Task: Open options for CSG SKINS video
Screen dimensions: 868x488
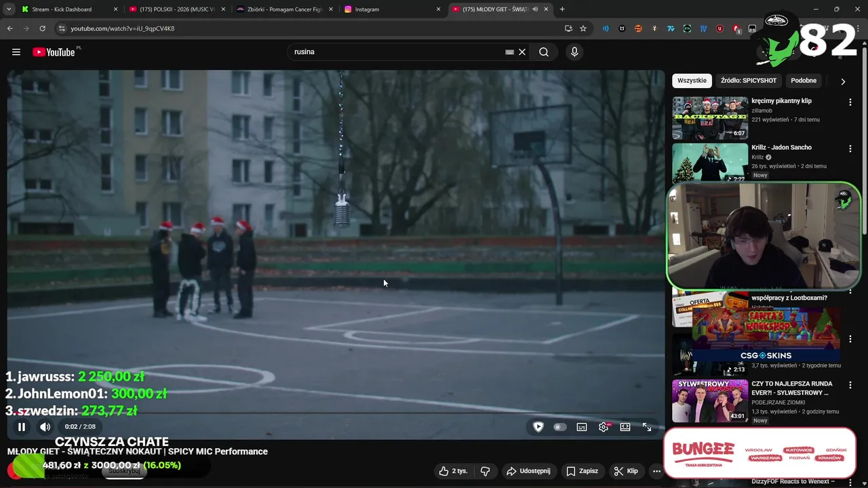Action: coord(850,339)
